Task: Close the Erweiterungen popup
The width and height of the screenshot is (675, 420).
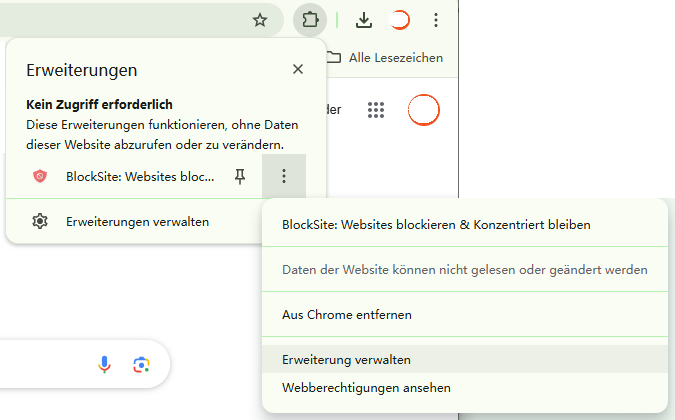Action: click(298, 69)
